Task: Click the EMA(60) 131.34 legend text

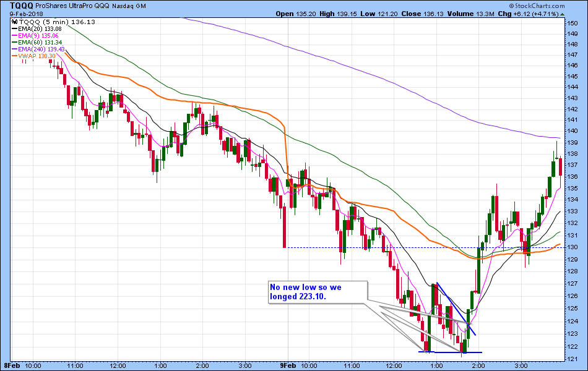Action: click(x=40, y=43)
